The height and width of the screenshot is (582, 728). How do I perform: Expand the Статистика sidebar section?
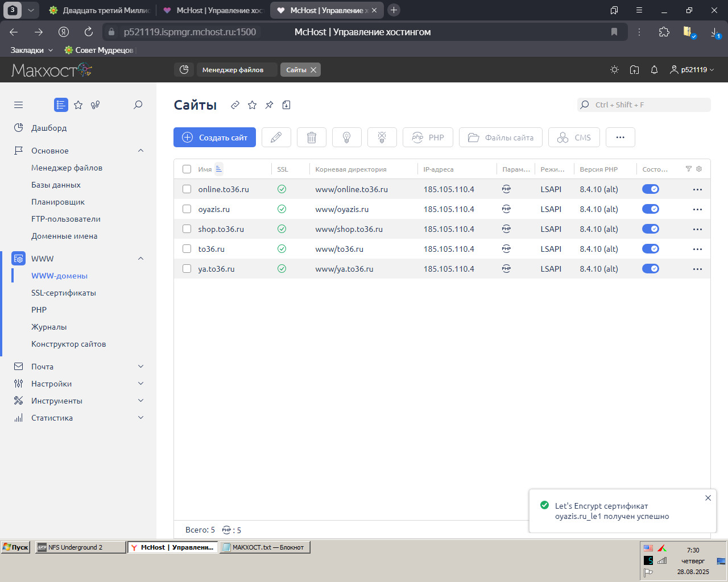(x=141, y=418)
